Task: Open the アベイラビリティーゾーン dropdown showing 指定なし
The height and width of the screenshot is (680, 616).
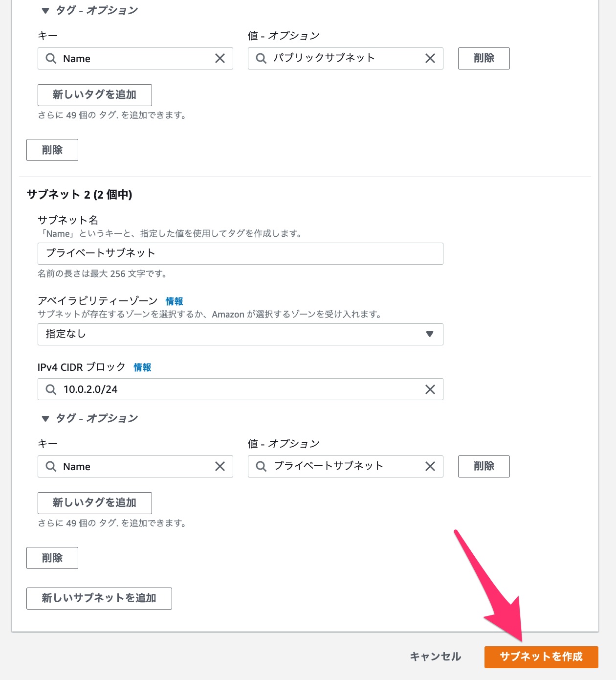Action: click(241, 335)
